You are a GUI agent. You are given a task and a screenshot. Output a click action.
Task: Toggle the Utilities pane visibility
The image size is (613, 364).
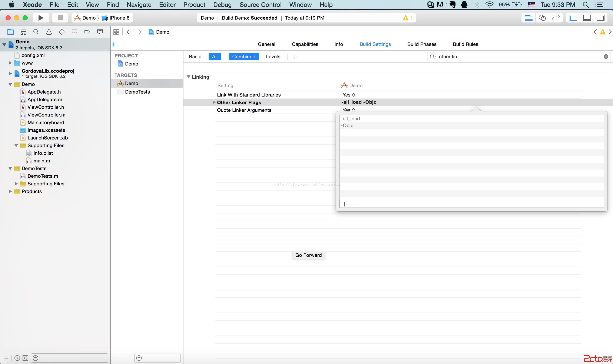[x=600, y=18]
